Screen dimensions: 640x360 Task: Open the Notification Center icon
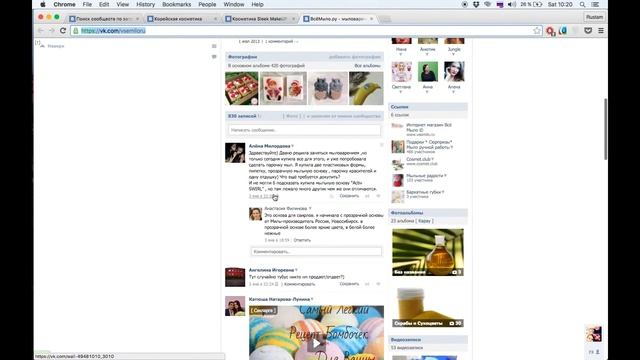595,4
